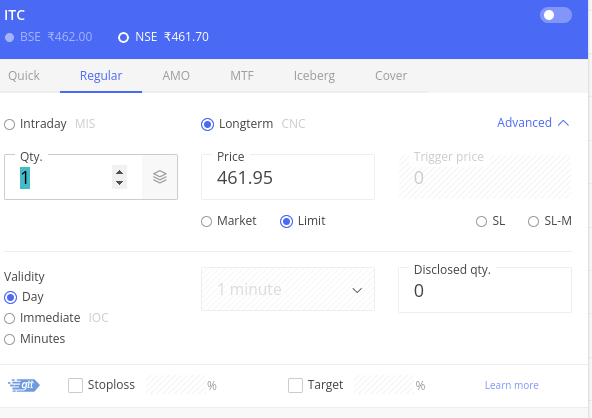Enable the Target checkbox
The image size is (592, 418).
(295, 386)
